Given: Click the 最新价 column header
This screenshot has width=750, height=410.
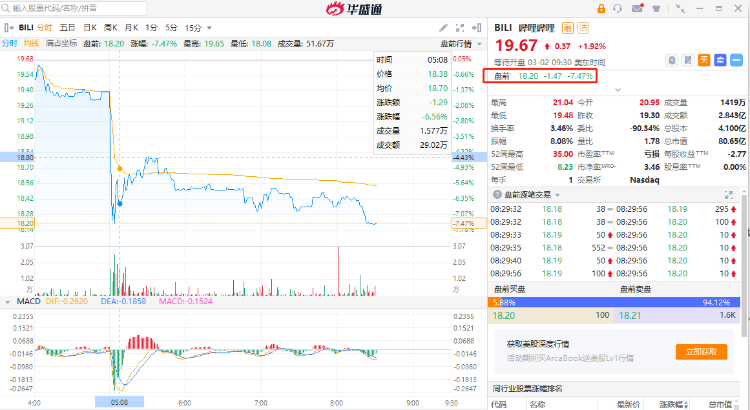Looking at the screenshot, I should (x=628, y=404).
